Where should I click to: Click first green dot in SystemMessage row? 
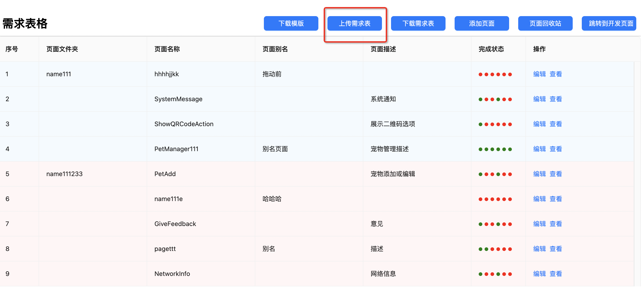[x=480, y=99]
